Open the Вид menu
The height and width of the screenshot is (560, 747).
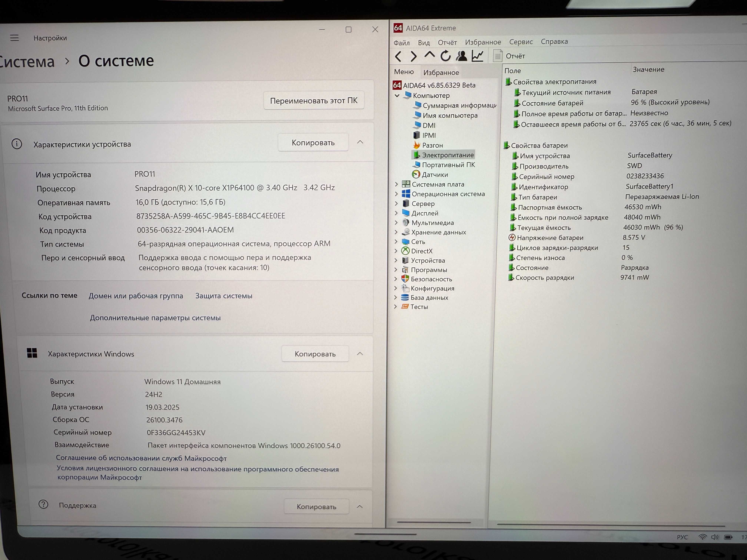tap(424, 43)
